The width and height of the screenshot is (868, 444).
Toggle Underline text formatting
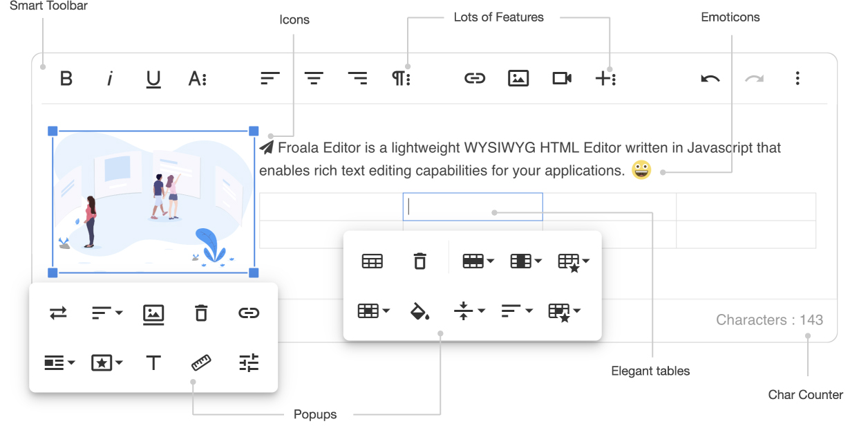(153, 79)
